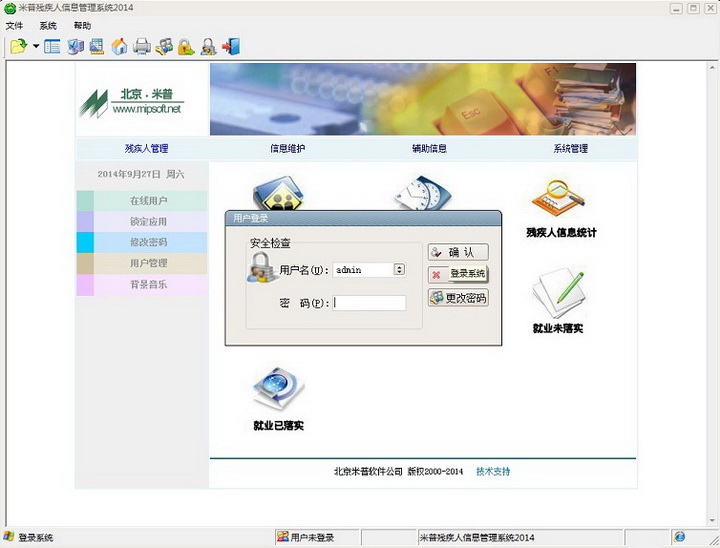The width and height of the screenshot is (720, 548).
Task: Go to home via the house icon
Action: click(119, 46)
